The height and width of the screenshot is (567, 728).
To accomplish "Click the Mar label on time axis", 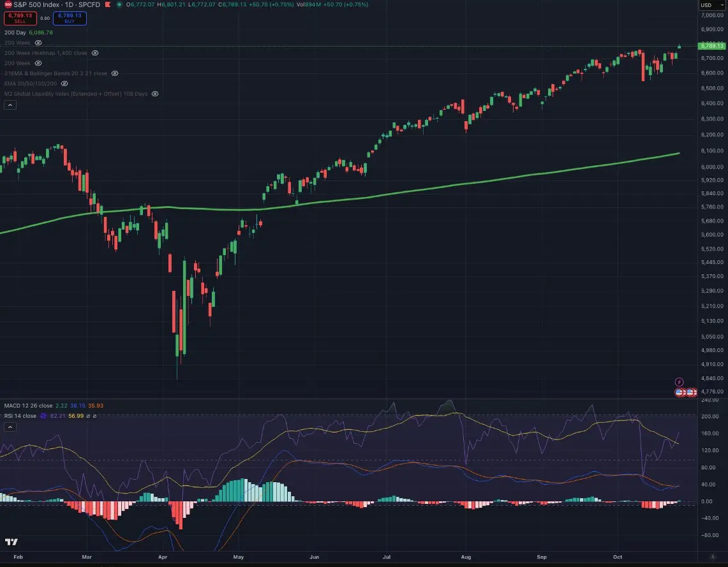I will (87, 557).
